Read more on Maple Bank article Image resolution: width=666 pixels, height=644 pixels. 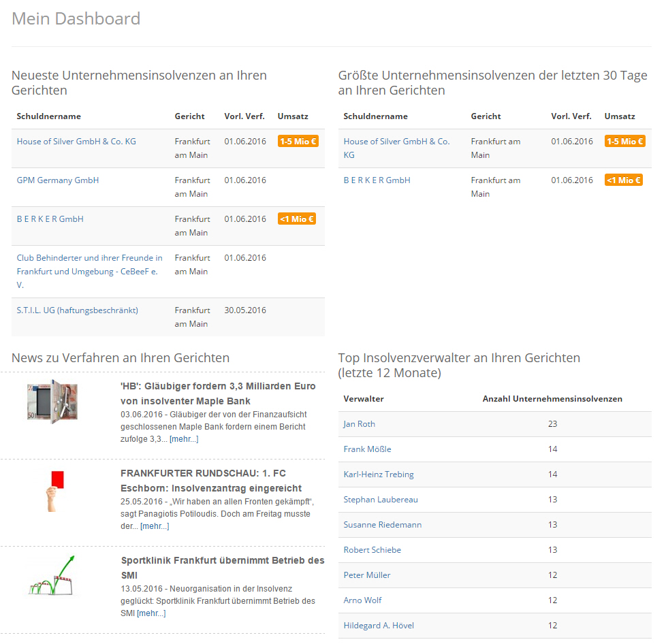[184, 439]
